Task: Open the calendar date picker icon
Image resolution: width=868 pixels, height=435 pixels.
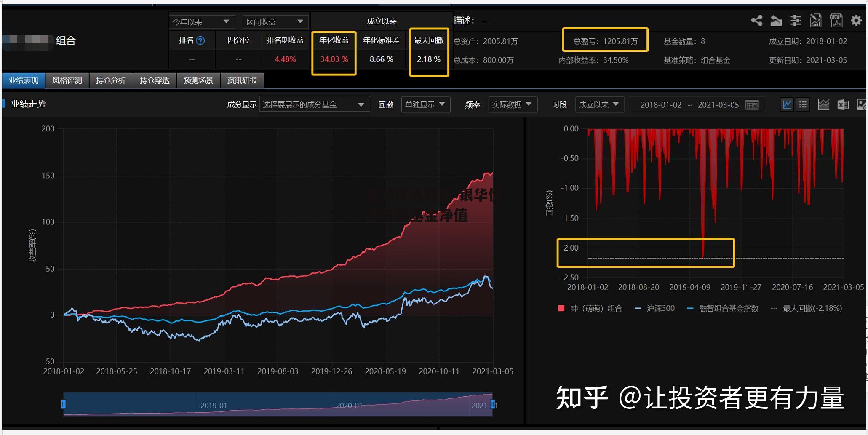Action: pyautogui.click(x=752, y=105)
